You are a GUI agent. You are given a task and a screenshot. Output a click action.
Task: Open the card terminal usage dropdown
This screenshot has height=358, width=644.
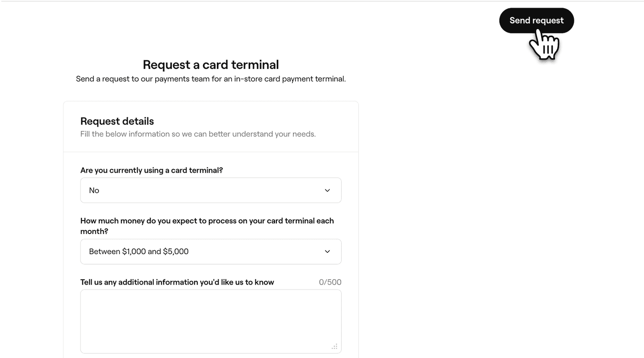pyautogui.click(x=211, y=190)
